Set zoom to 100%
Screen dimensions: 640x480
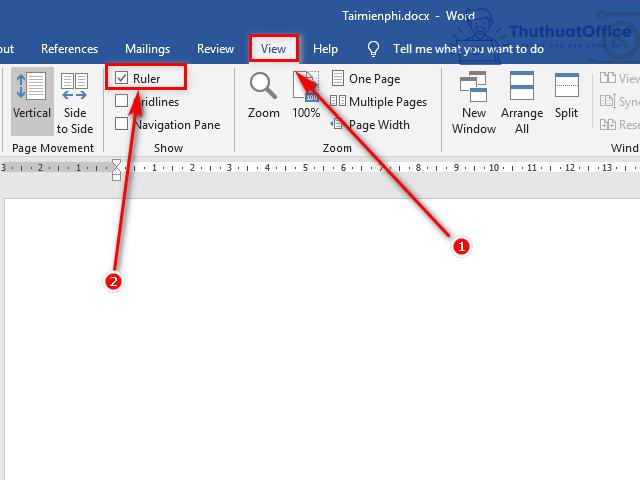[306, 96]
